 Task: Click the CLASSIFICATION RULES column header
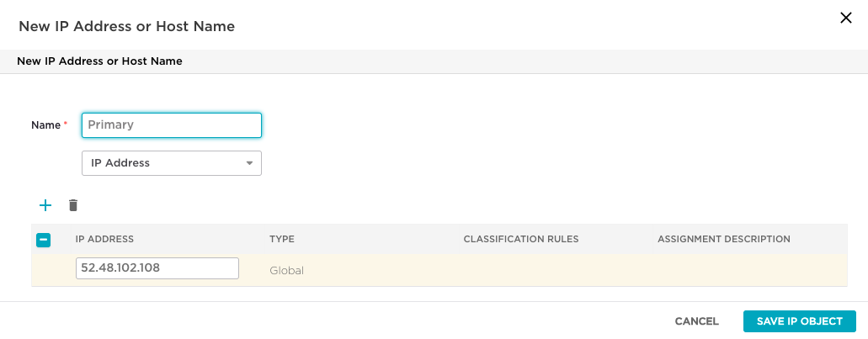[x=521, y=240]
